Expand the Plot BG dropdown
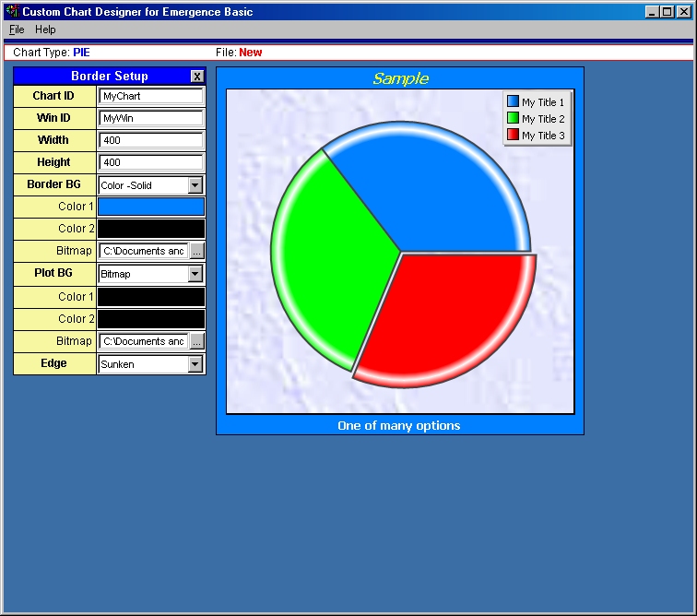The width and height of the screenshot is (697, 616). 195,274
